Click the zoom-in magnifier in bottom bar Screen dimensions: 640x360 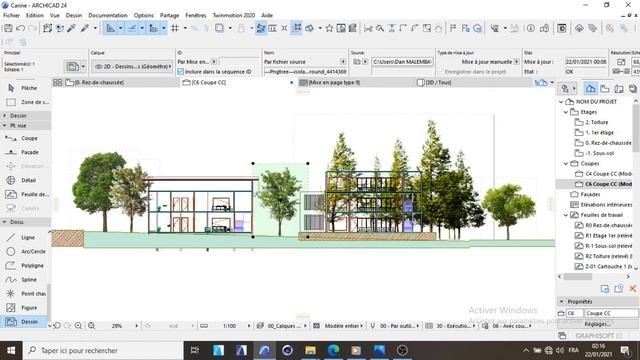point(78,326)
